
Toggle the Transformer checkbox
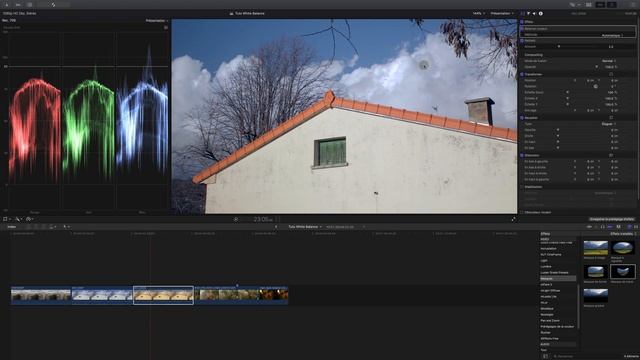[x=522, y=74]
